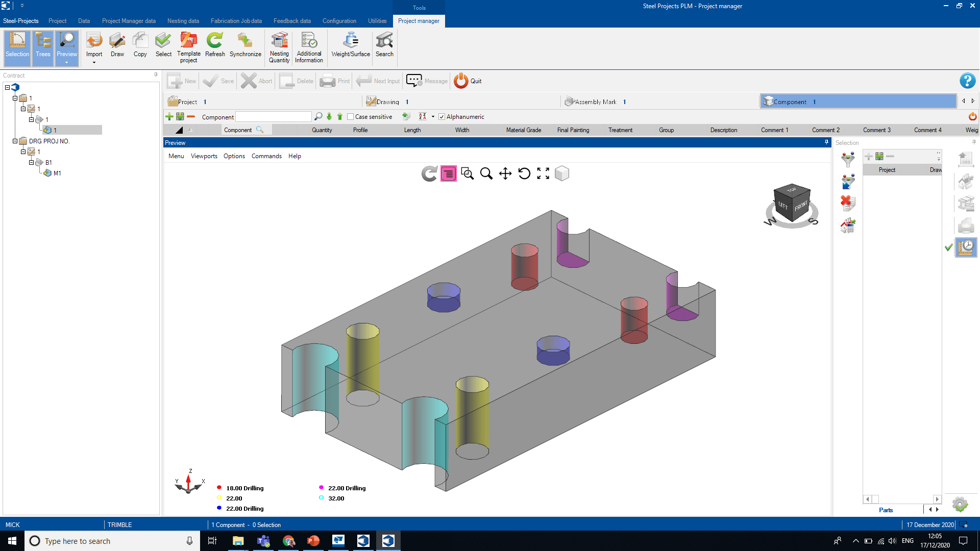The width and height of the screenshot is (980, 551).
Task: Open the Nesting data ribbon tab
Action: 183,21
